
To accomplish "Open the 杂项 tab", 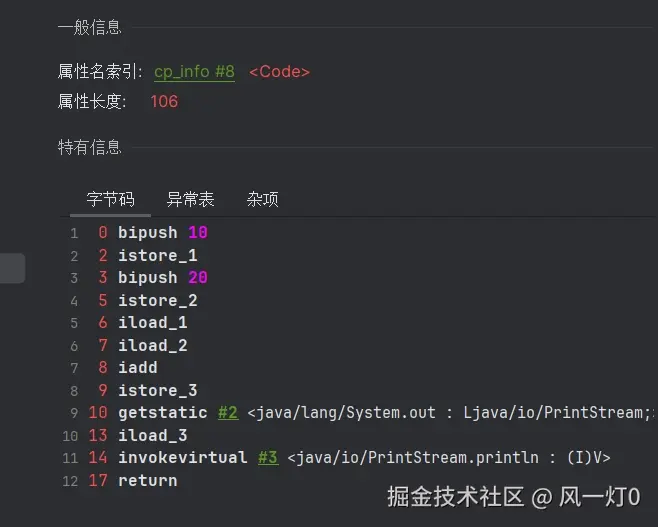I will [262, 199].
